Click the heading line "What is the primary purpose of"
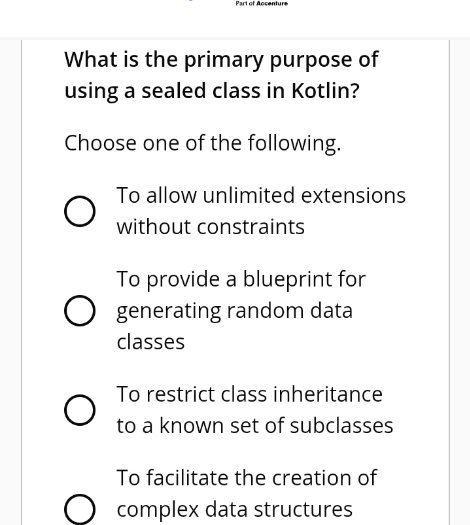 tap(221, 61)
